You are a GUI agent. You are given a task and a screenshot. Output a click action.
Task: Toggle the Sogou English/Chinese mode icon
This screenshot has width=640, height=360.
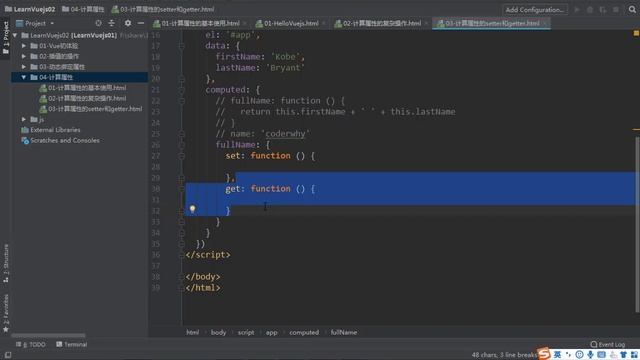[558, 355]
